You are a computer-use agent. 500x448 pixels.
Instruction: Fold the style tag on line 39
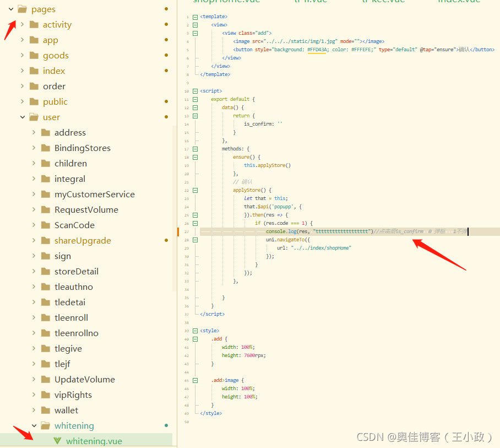tap(195, 331)
